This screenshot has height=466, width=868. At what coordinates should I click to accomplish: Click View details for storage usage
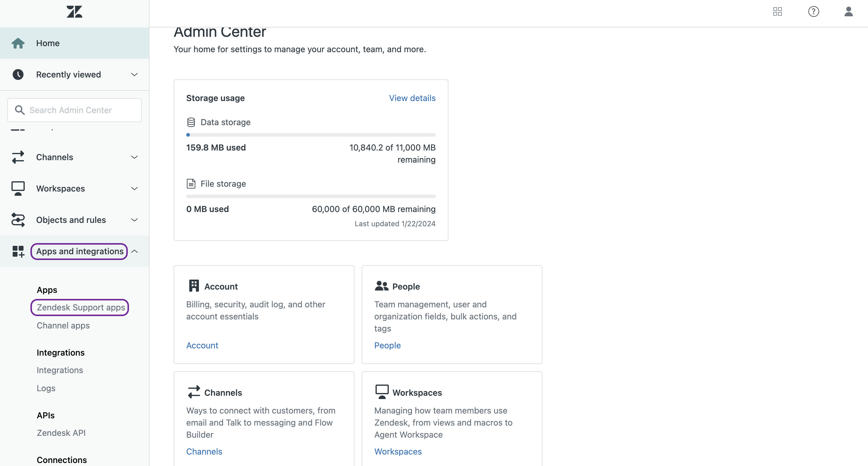point(412,98)
